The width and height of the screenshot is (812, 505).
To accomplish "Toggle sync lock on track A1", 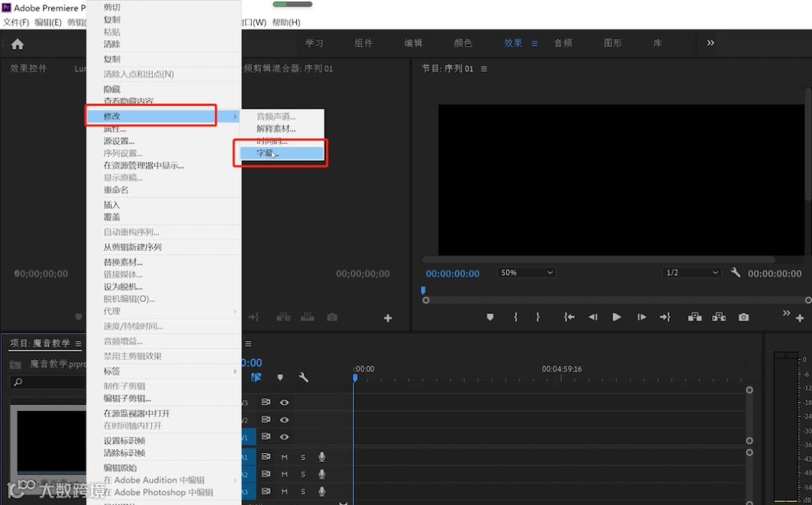I will tap(265, 457).
